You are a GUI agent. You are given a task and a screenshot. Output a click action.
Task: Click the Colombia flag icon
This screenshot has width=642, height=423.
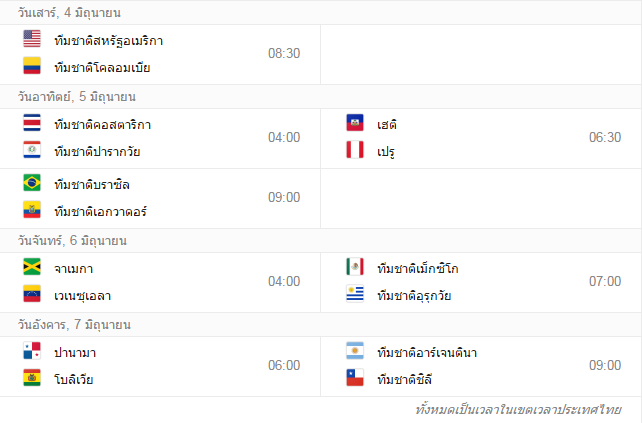click(31, 67)
